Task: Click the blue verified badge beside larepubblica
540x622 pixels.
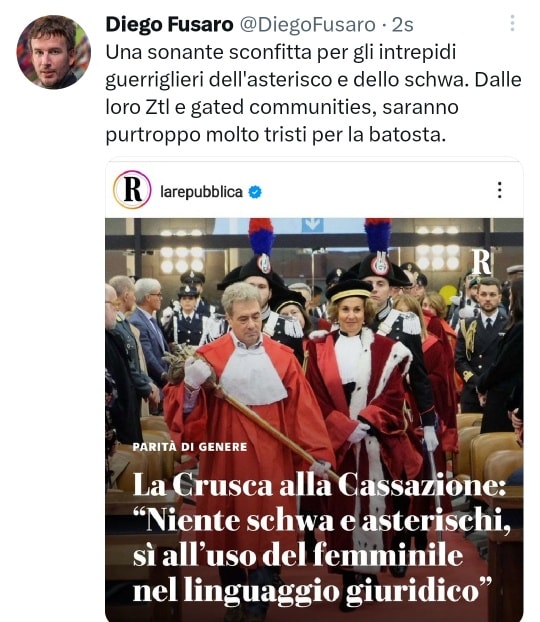Action: click(255, 192)
